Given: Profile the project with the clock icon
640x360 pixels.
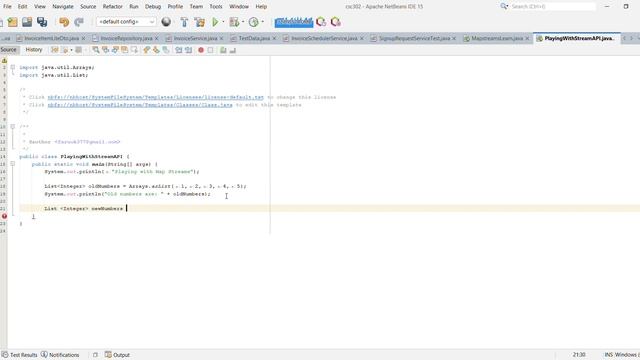Looking at the screenshot, I should (x=253, y=22).
